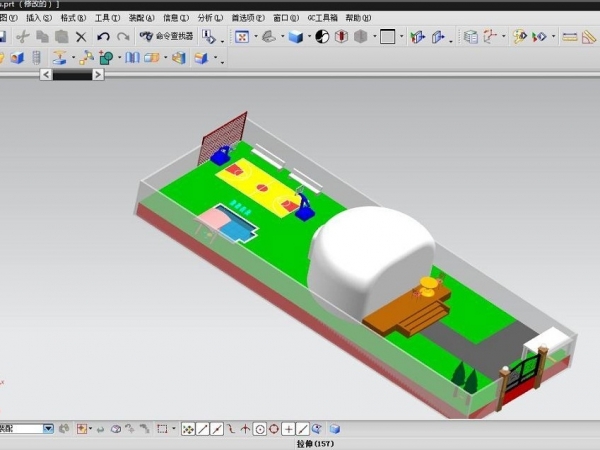Select the blue shaded cube rendering icon
This screenshot has height=450, width=600.
click(x=295, y=37)
